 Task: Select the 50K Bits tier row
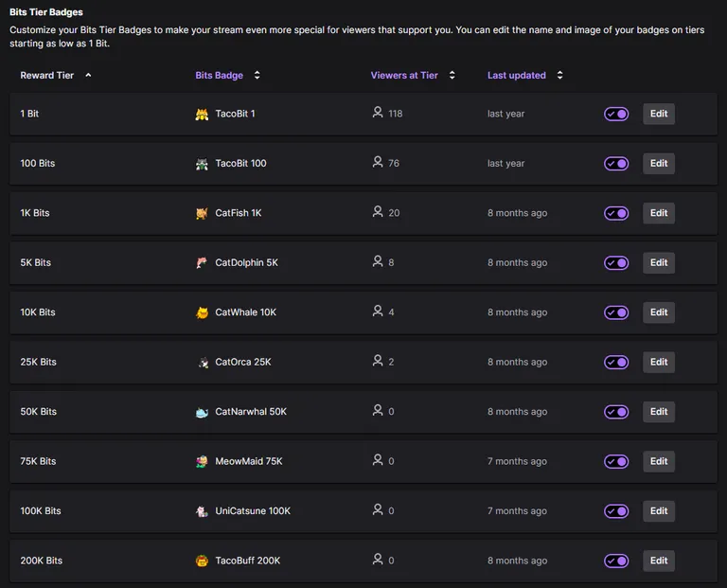363,412
